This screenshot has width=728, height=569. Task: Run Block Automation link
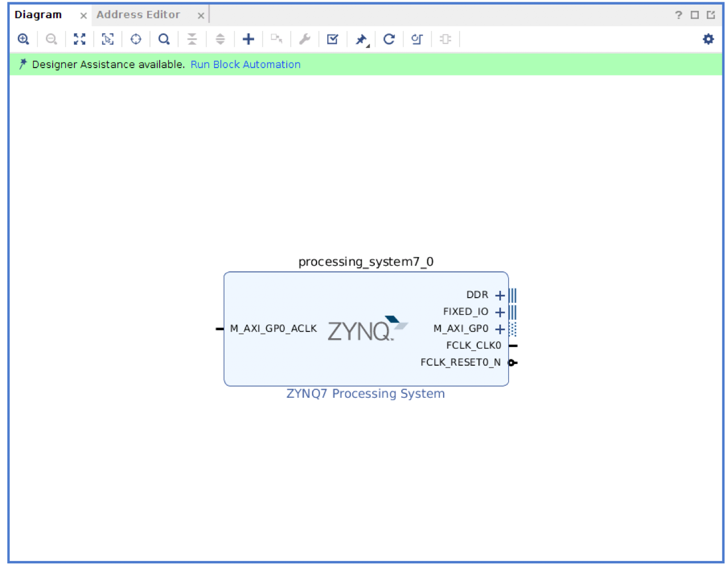tap(246, 65)
